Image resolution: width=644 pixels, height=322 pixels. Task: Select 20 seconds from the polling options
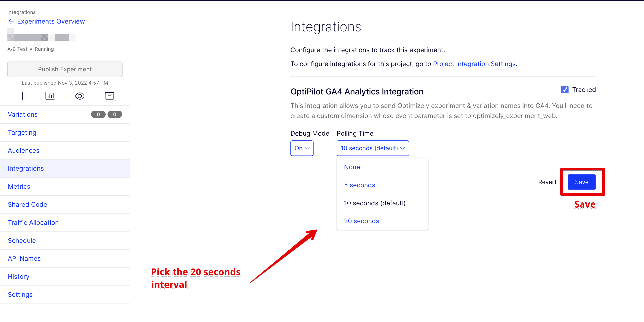click(362, 221)
